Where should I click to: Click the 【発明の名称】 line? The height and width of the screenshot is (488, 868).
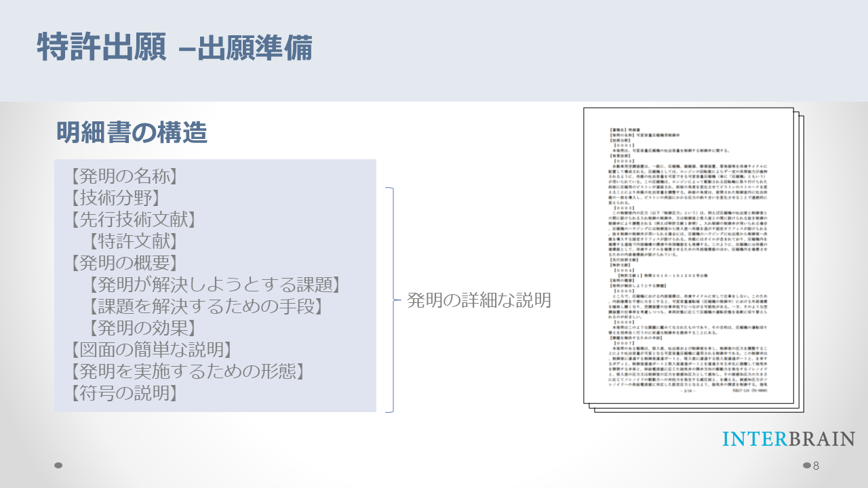pos(123,176)
